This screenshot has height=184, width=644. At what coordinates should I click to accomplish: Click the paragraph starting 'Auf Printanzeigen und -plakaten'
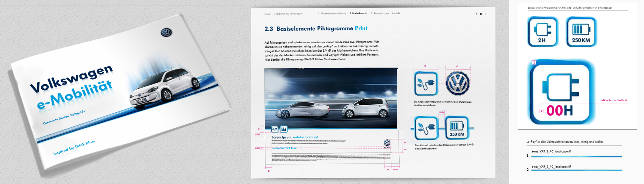pos(322,50)
